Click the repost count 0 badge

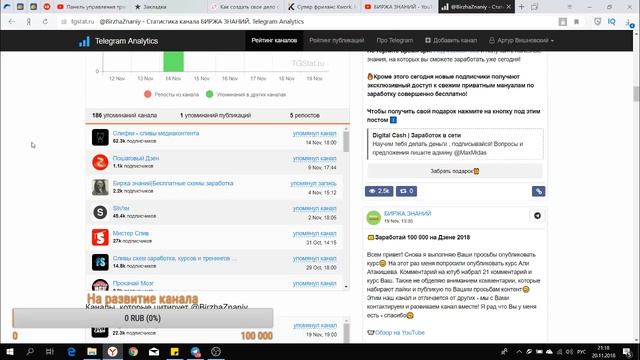tap(406, 191)
